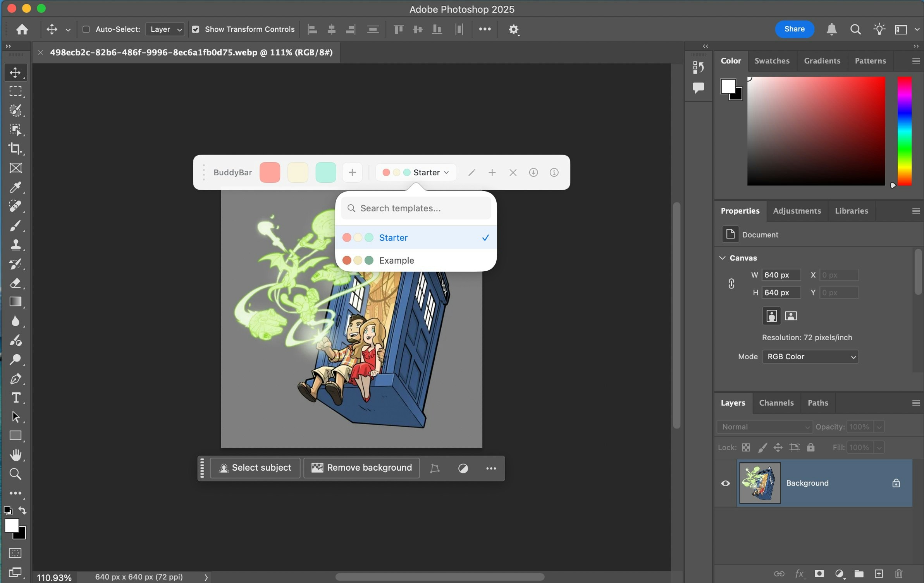The image size is (924, 583).
Task: Select the Rectangle shape tool
Action: click(15, 436)
